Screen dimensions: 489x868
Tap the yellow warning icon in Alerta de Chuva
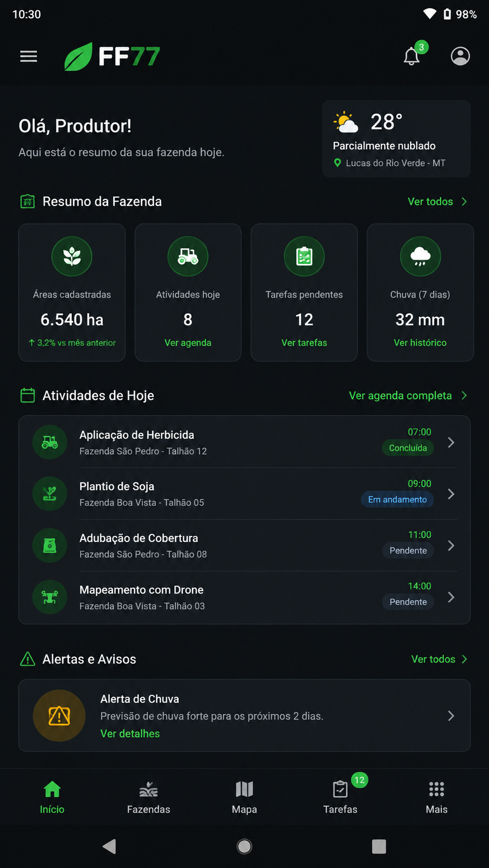tap(59, 716)
